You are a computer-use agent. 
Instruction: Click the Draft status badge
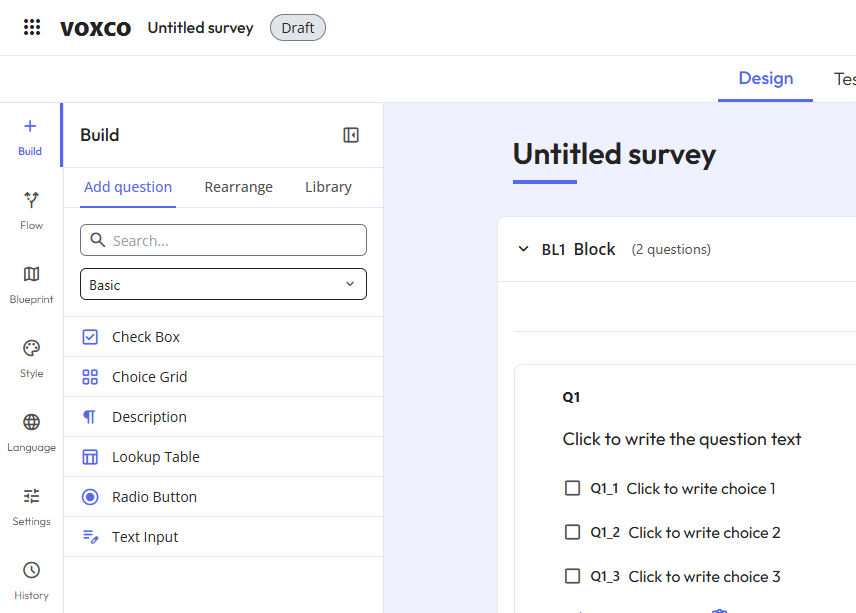298,28
